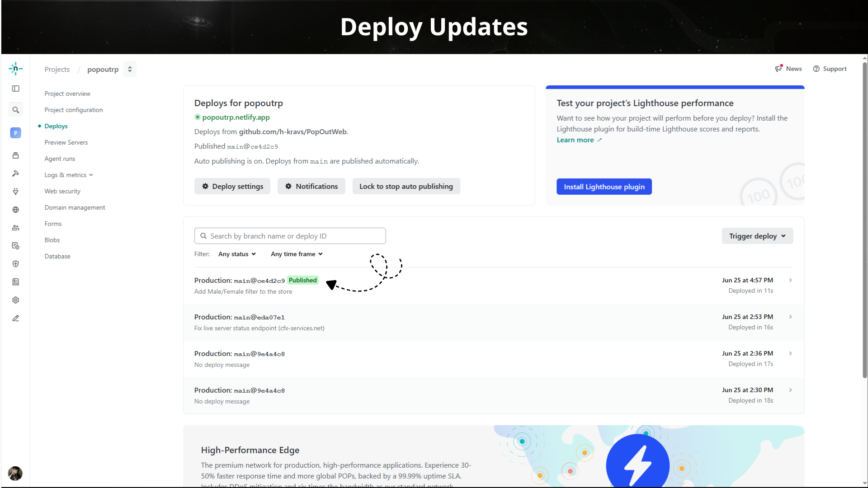Open Project configuration

tap(74, 110)
